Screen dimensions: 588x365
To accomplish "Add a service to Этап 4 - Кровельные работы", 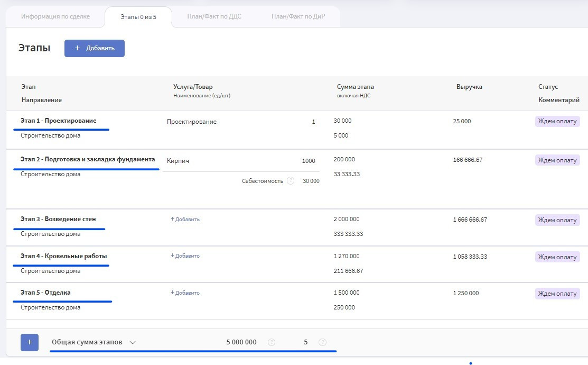I will click(185, 256).
